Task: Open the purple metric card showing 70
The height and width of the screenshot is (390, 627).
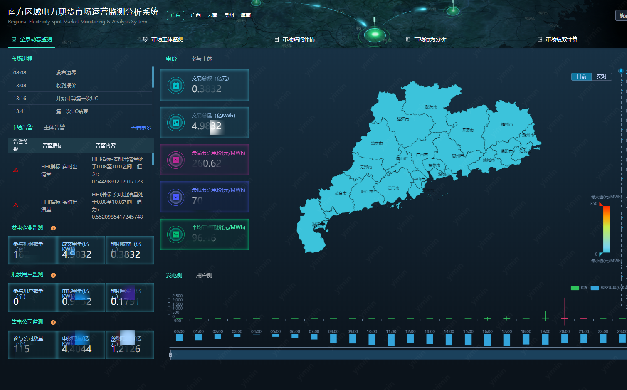Action: (x=204, y=196)
